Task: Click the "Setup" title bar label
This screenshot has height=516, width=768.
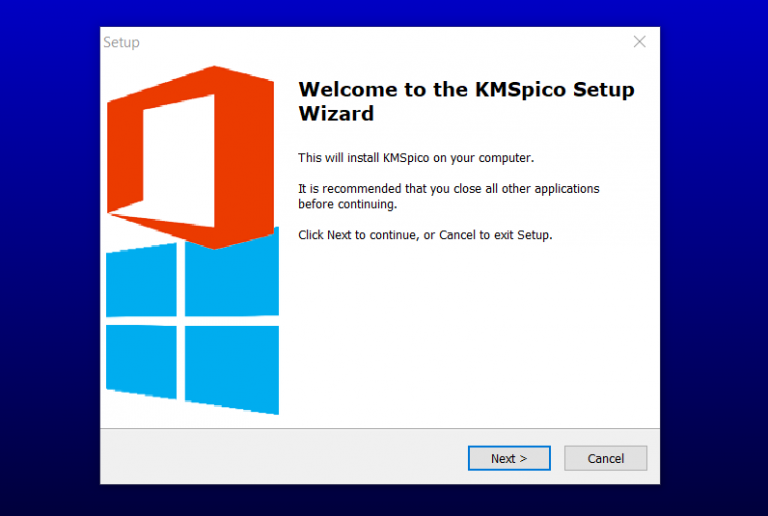Action: 121,43
